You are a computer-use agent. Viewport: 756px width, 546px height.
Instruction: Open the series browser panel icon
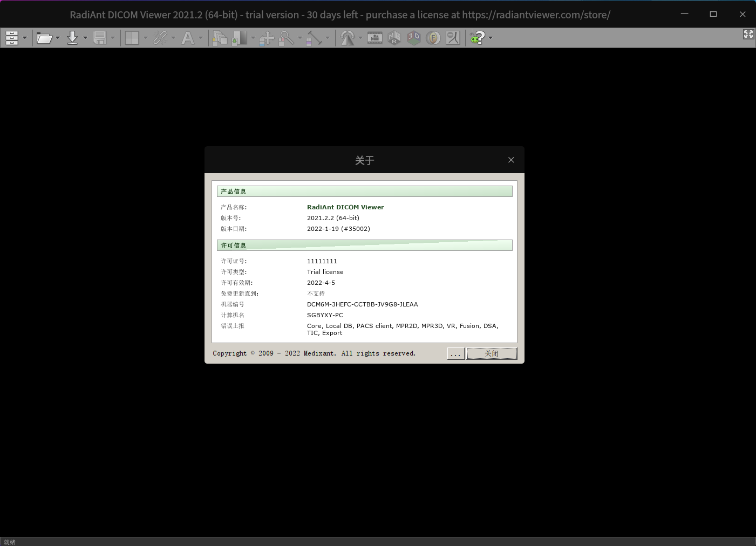[12, 38]
